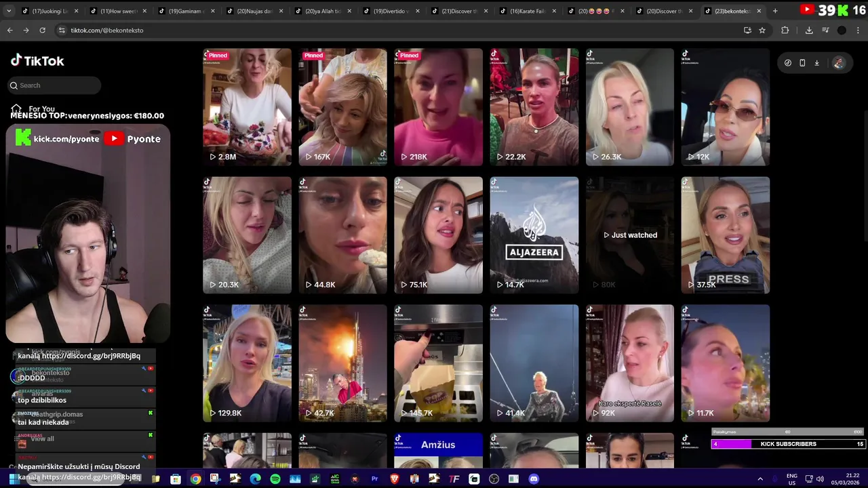Open Discord from the taskbar
Screen dimensions: 868x488
pyautogui.click(x=534, y=479)
